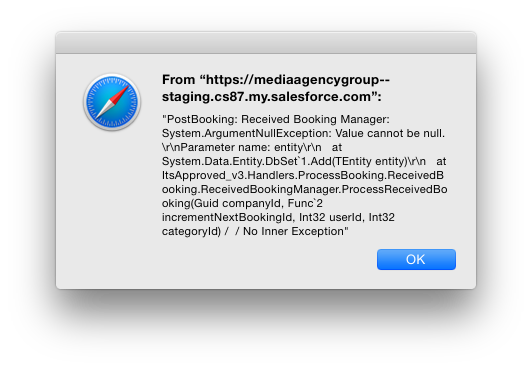Viewport: 532px width, 369px height.
Task: Click the OK button
Action: point(416,259)
